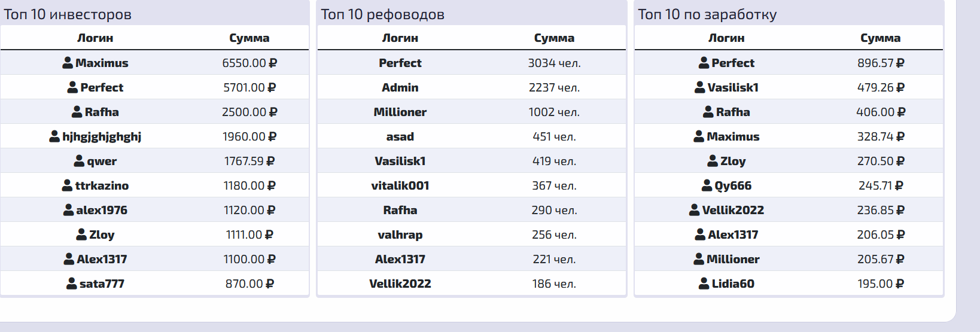This screenshot has height=332, width=980.
Task: Click user icon next to hjhgjghjghghj
Action: pyautogui.click(x=54, y=136)
